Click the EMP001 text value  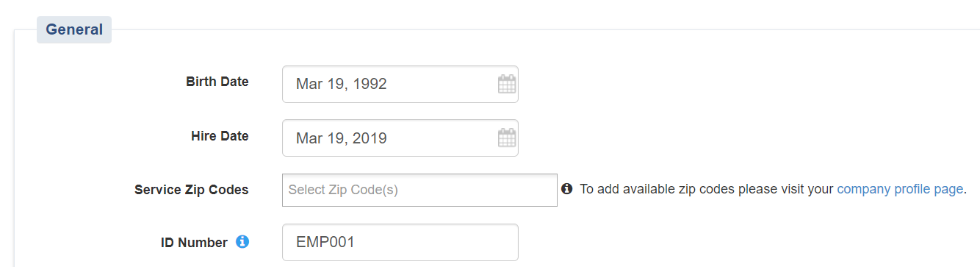325,242
